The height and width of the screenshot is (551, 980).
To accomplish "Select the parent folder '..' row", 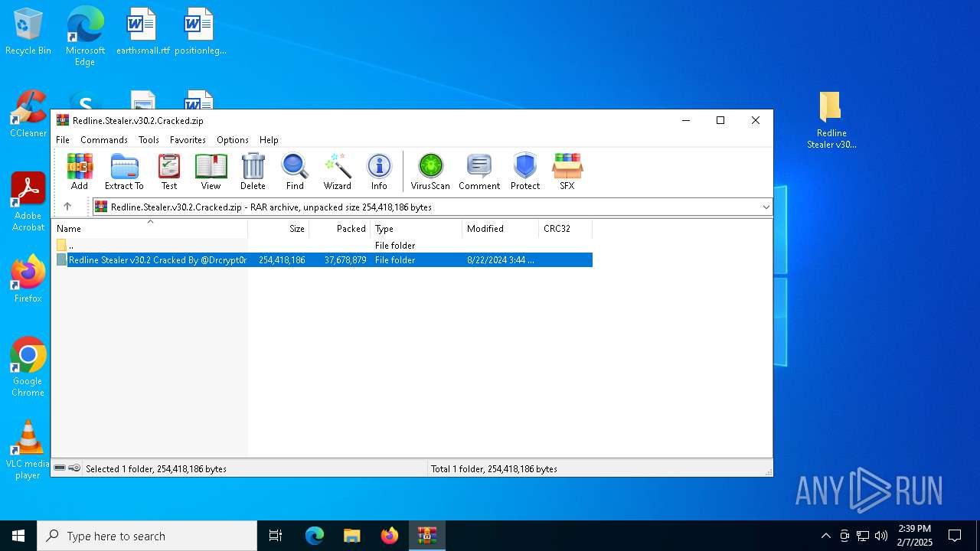I will click(x=322, y=246).
